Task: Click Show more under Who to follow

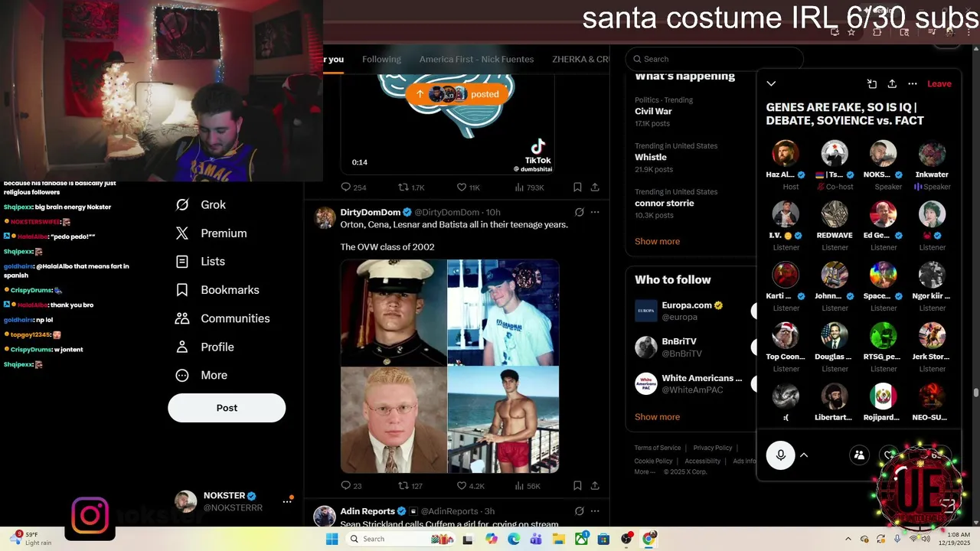Action: click(657, 417)
